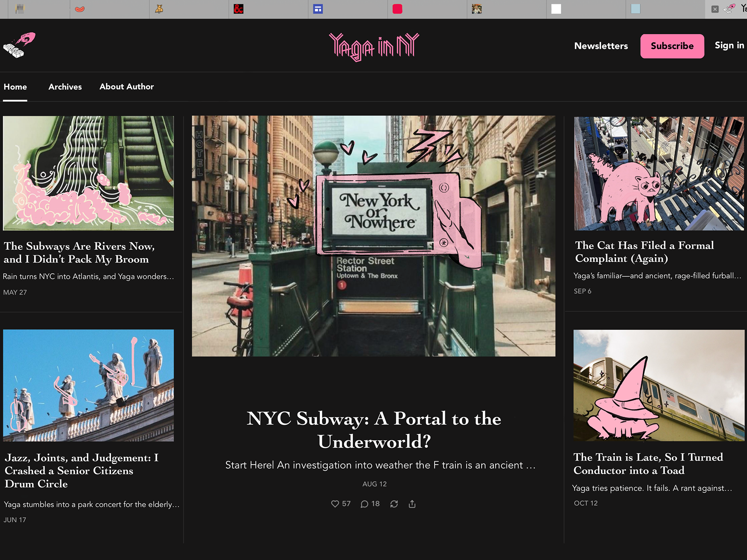Click the Yaga in NY site title logo
This screenshot has width=747, height=560.
tap(374, 47)
